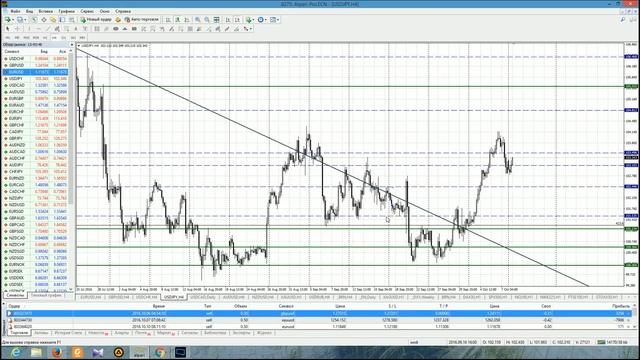The height and width of the screenshot is (360, 640).
Task: Toggle chart auto scroll icon
Action: pyautogui.click(x=228, y=19)
